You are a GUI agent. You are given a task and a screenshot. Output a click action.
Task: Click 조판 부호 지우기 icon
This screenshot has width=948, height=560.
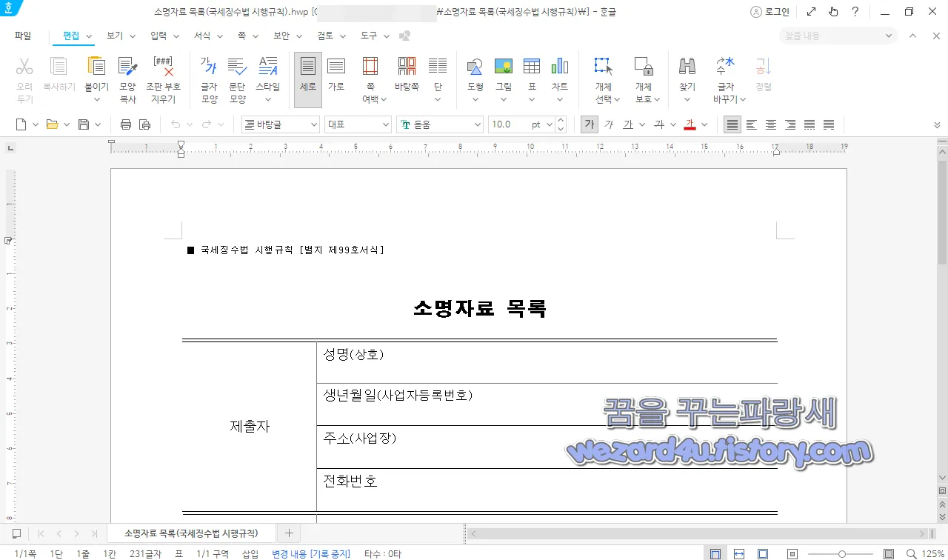(163, 67)
